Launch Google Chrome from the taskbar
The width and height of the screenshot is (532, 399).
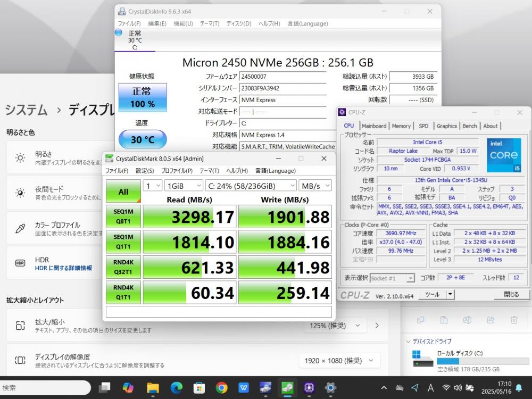(221, 387)
